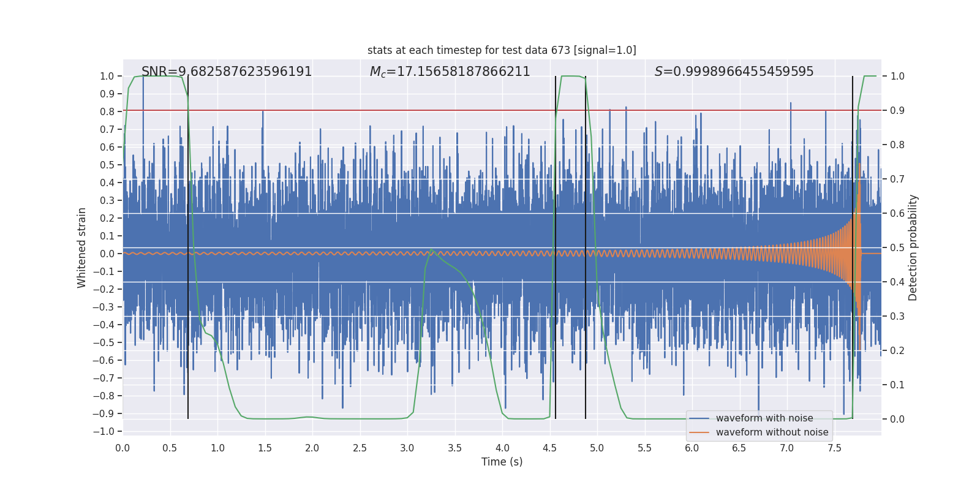
Task: Click the 0.8 tick on left strain axis
Action: coord(107,111)
